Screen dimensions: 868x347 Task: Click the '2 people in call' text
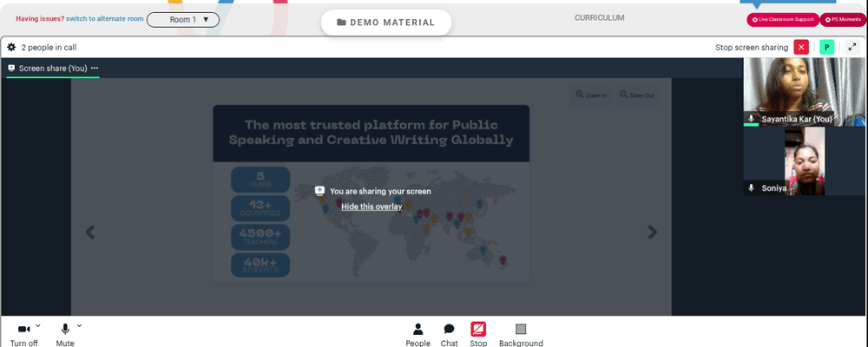click(49, 48)
